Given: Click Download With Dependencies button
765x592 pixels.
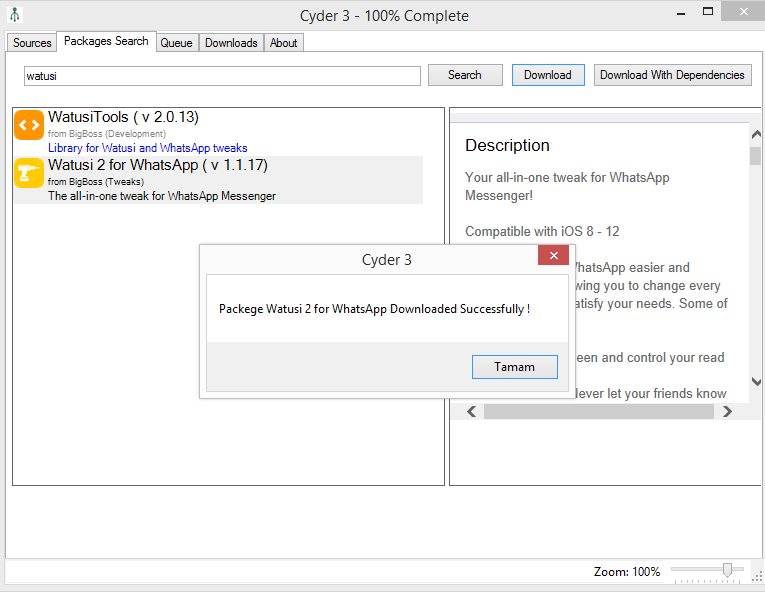Looking at the screenshot, I should tap(672, 75).
